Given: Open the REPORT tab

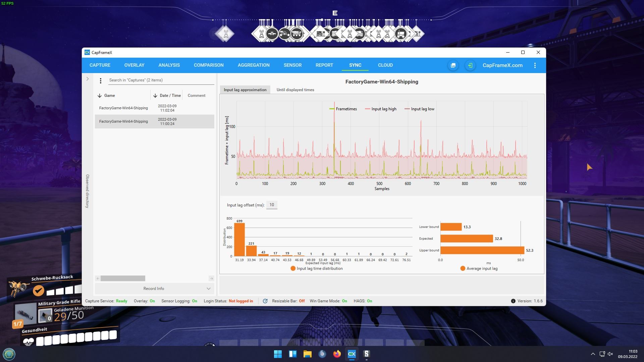Looking at the screenshot, I should [324, 65].
